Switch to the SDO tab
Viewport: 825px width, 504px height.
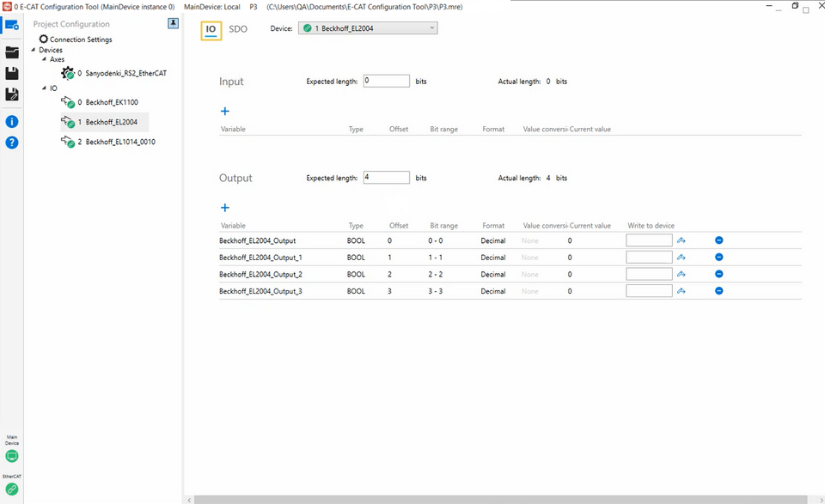(238, 28)
